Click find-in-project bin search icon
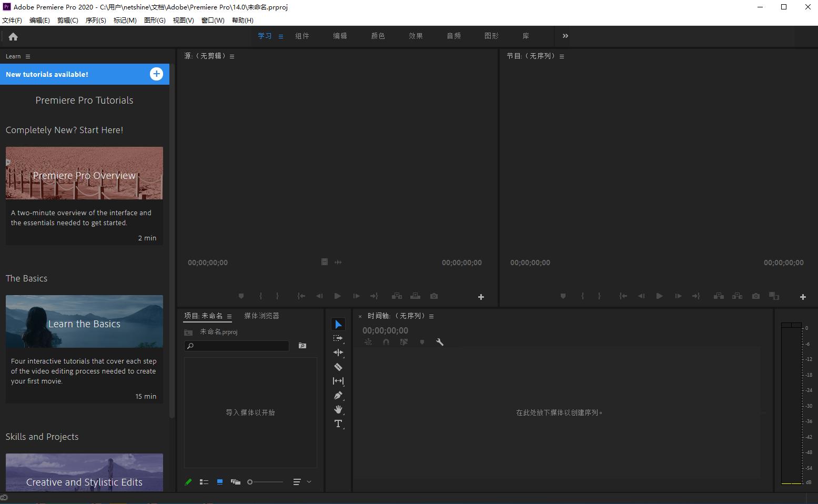Screen dimensions: 818x504 [x=302, y=346]
